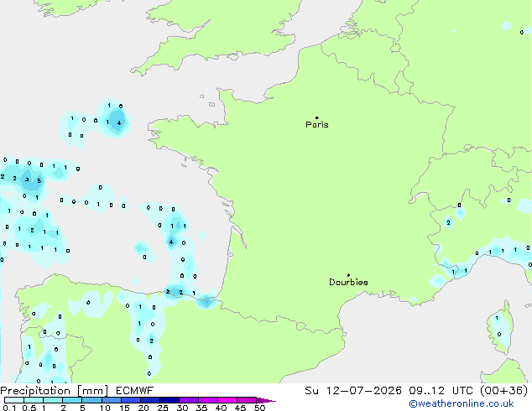The height and width of the screenshot is (411, 532).
Task: Click the precipitation value '5' over the Atlantic
Action: click(39, 180)
